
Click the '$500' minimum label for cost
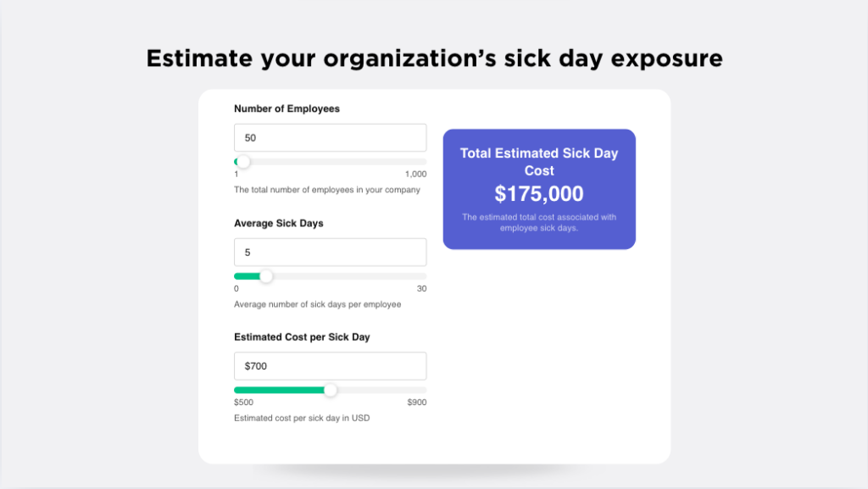(x=243, y=402)
